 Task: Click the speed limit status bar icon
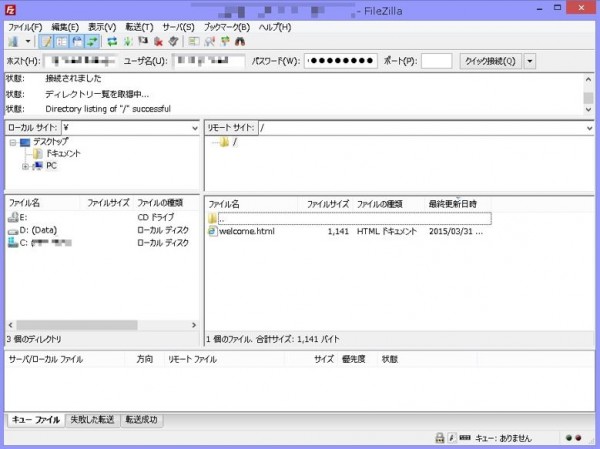pyautogui.click(x=452, y=438)
